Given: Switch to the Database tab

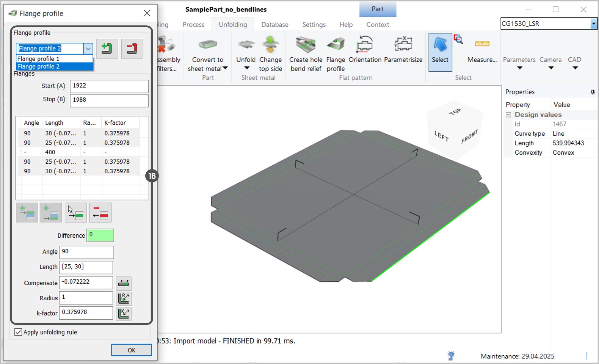Looking at the screenshot, I should point(274,25).
